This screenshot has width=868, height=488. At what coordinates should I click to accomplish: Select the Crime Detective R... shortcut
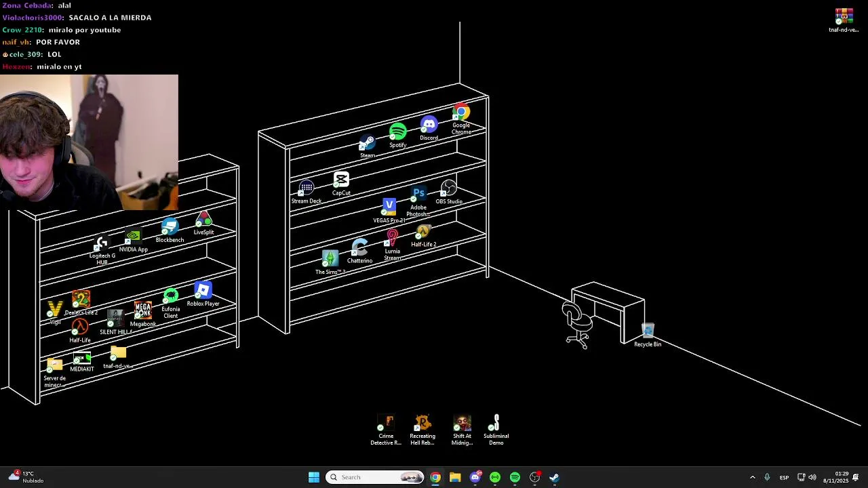386,430
